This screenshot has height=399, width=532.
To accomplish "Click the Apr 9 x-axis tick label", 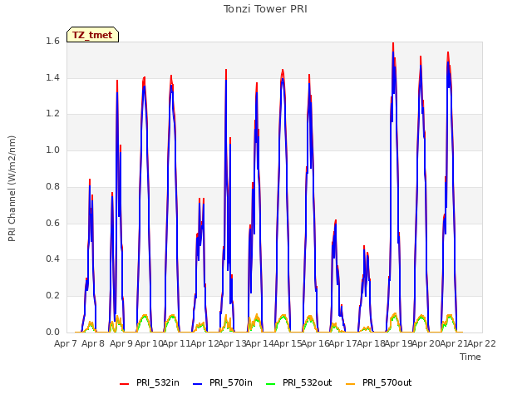I will [x=121, y=343].
